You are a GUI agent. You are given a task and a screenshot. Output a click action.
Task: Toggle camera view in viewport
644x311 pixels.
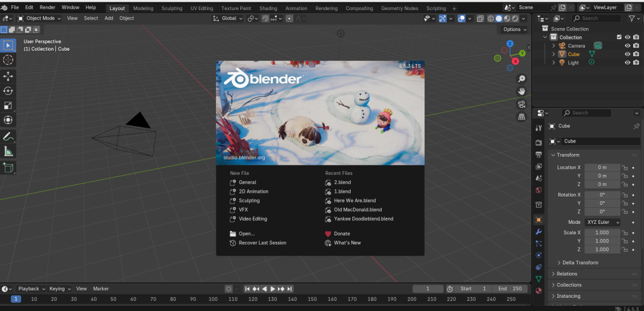coord(522,104)
